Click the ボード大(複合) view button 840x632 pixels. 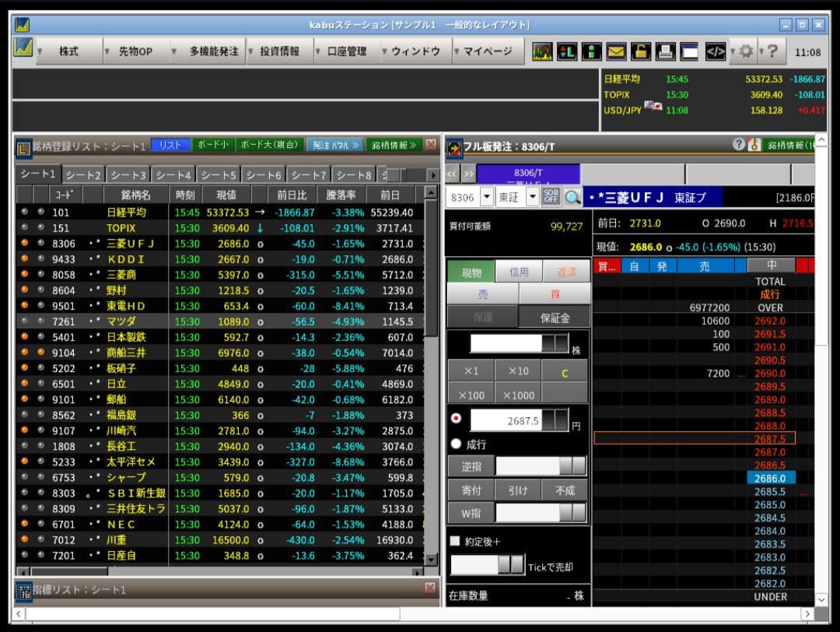click(269, 145)
